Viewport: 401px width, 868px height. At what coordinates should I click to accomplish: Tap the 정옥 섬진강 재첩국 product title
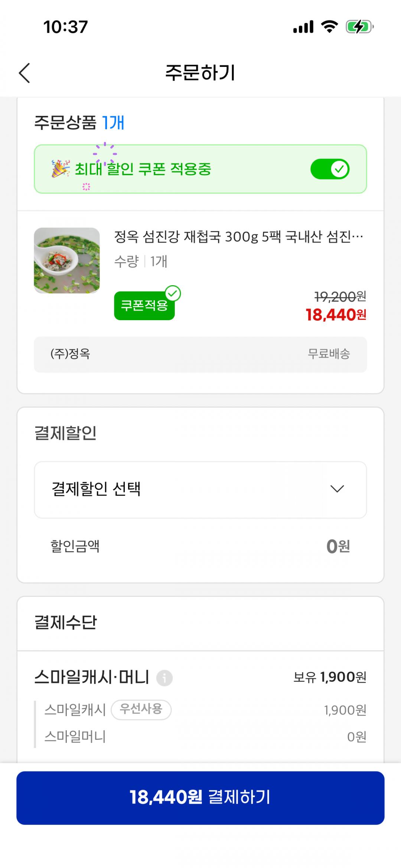click(238, 237)
